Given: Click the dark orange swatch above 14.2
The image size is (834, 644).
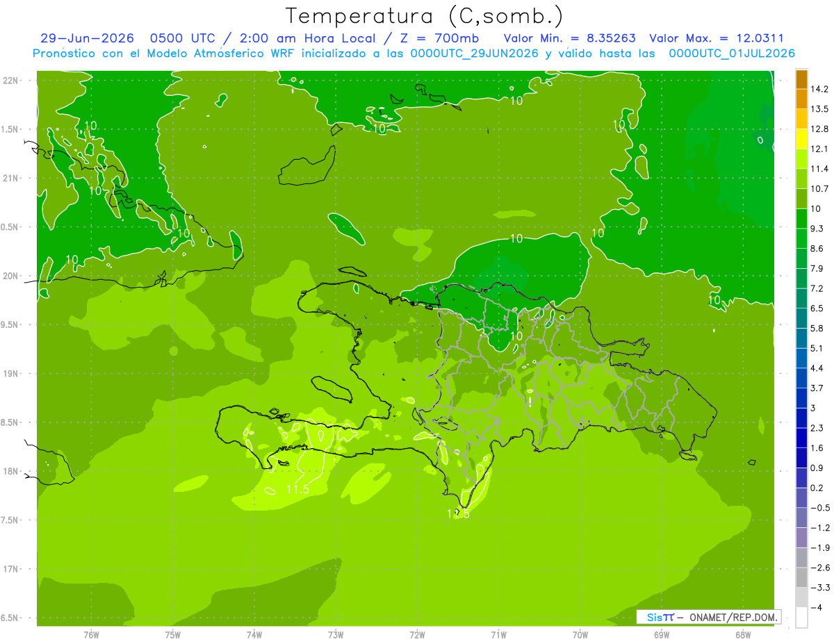Looking at the screenshot, I should click(801, 79).
